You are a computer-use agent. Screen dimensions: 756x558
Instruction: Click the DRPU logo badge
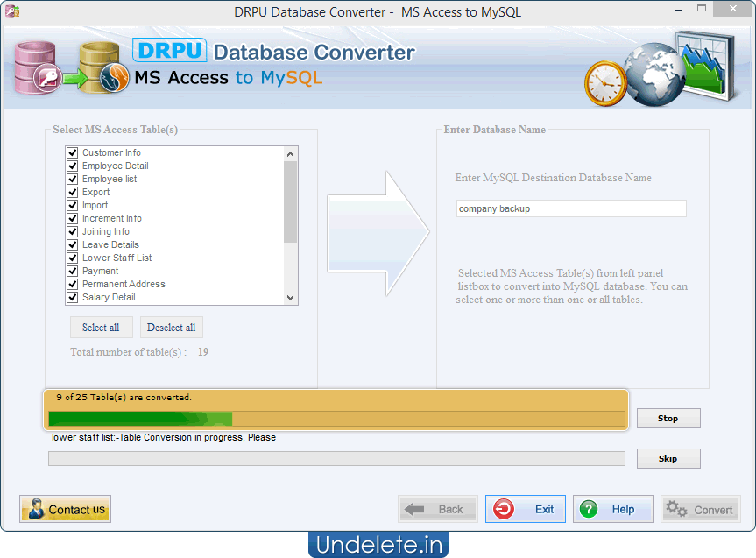coord(170,50)
